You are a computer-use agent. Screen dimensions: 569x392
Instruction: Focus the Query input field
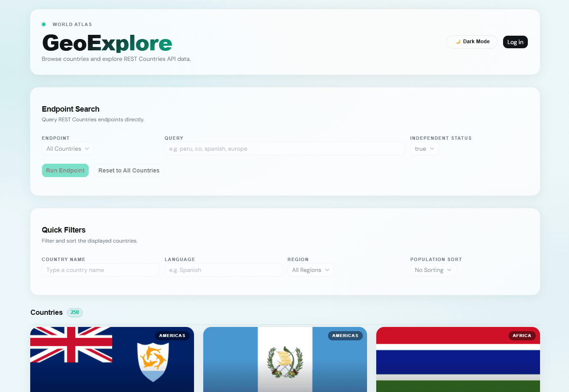click(285, 149)
